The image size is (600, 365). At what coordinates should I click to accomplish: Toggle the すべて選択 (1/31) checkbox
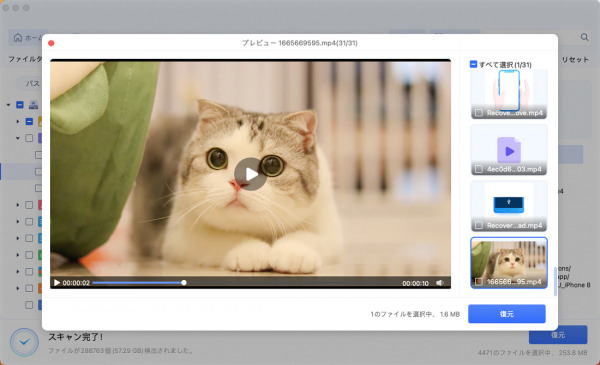[x=473, y=64]
